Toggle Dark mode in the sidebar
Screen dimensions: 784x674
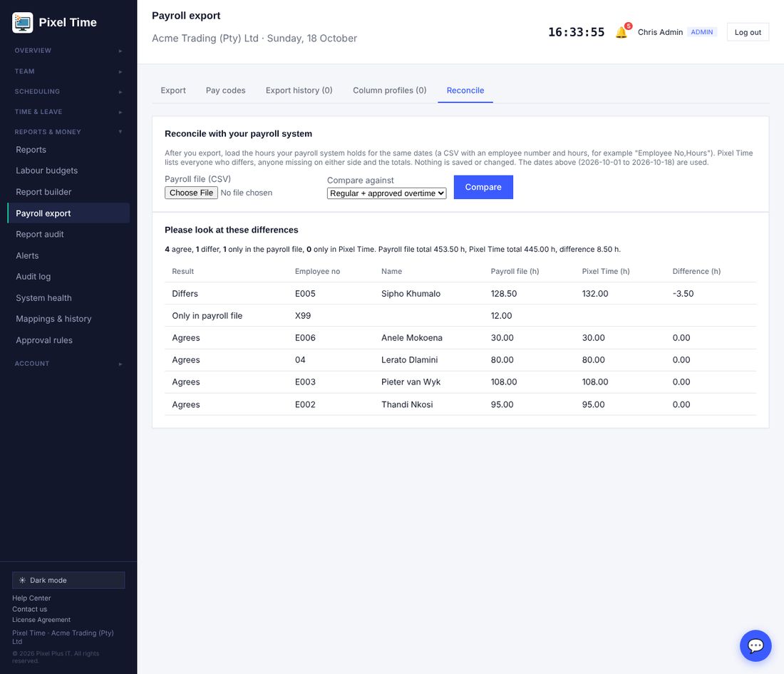(x=68, y=580)
